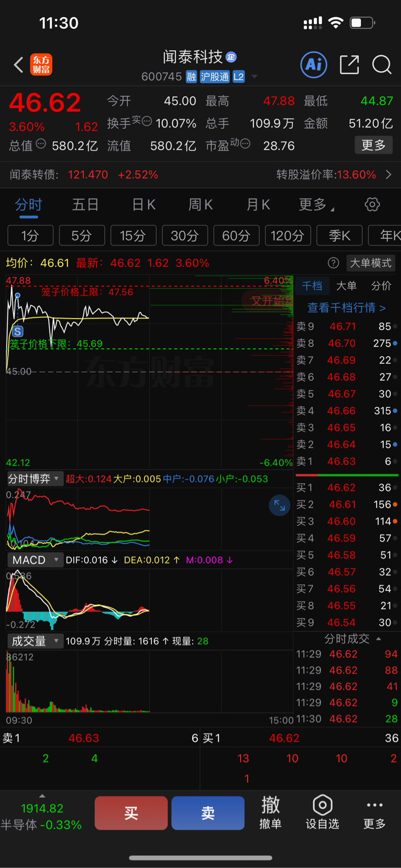Switch to the 五日 tab
This screenshot has width=401, height=868.
[x=85, y=205]
